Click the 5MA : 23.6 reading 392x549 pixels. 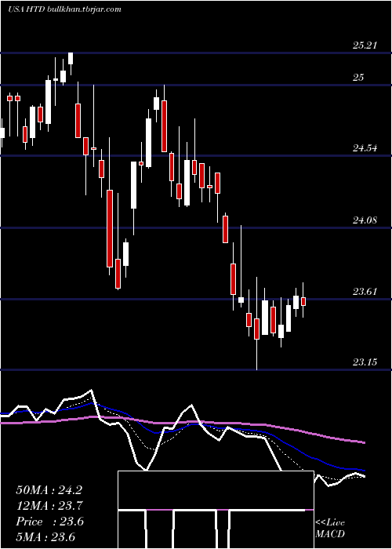tap(45, 536)
